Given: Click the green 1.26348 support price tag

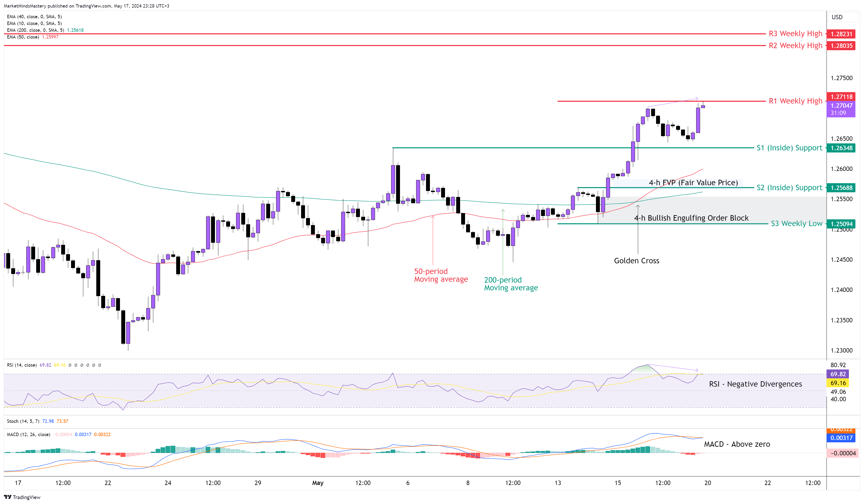Looking at the screenshot, I should [x=841, y=148].
